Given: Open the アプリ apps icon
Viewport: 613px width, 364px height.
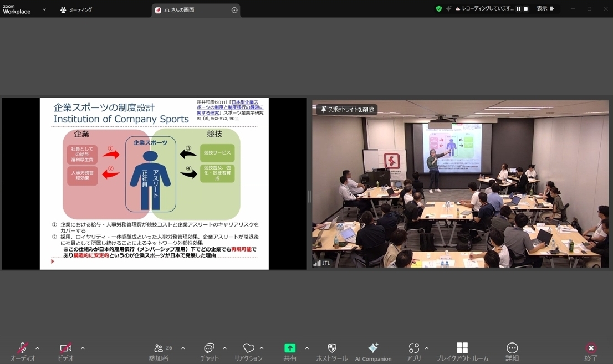Looking at the screenshot, I should tap(413, 348).
